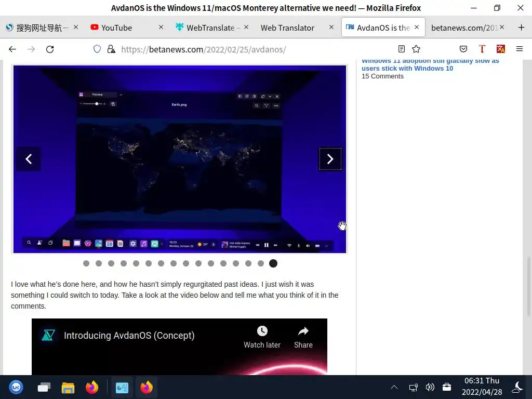This screenshot has width=532, height=399.
Task: Open the translate extension icon
Action: [501, 49]
